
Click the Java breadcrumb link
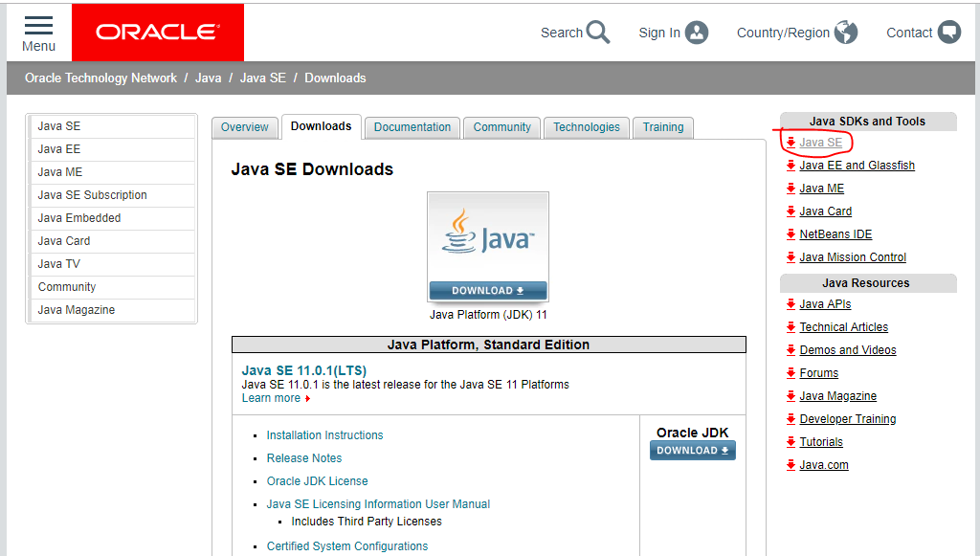point(208,78)
